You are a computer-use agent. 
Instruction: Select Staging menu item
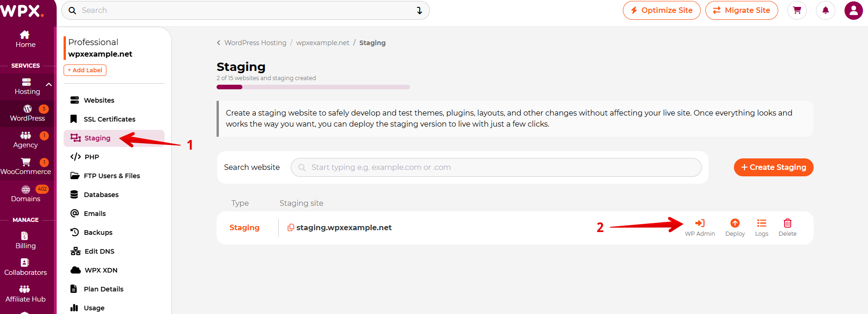coord(114,138)
